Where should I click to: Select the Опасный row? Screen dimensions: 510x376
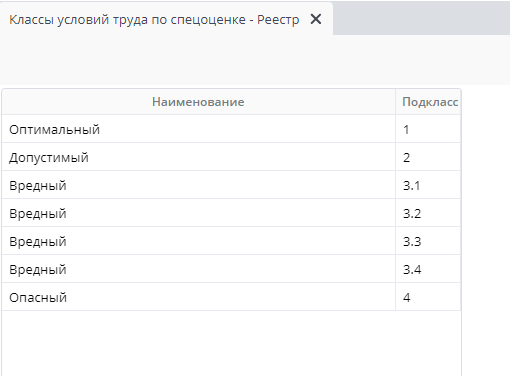pyautogui.click(x=231, y=297)
